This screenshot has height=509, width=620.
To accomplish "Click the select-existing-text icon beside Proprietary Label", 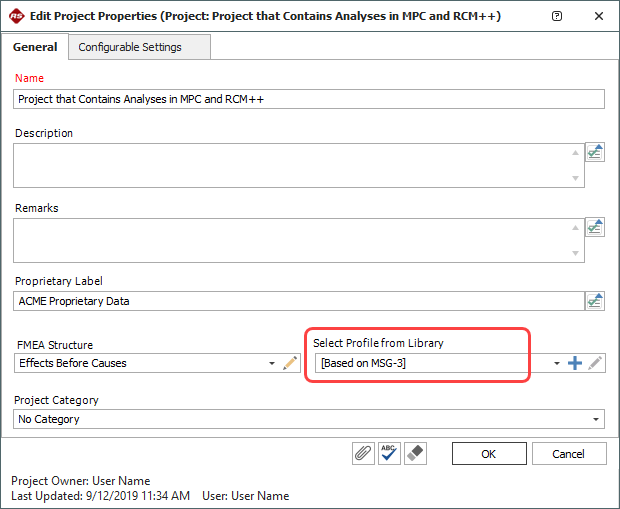I will tap(595, 300).
